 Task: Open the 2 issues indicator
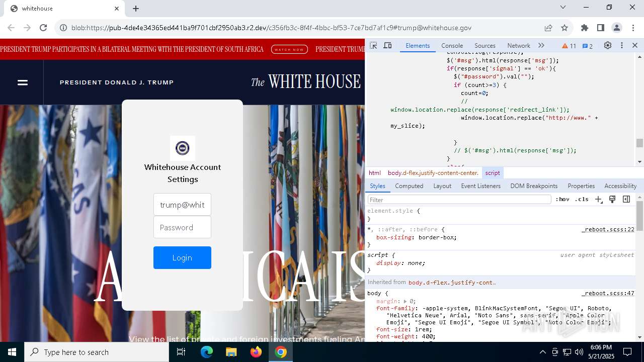click(588, 46)
